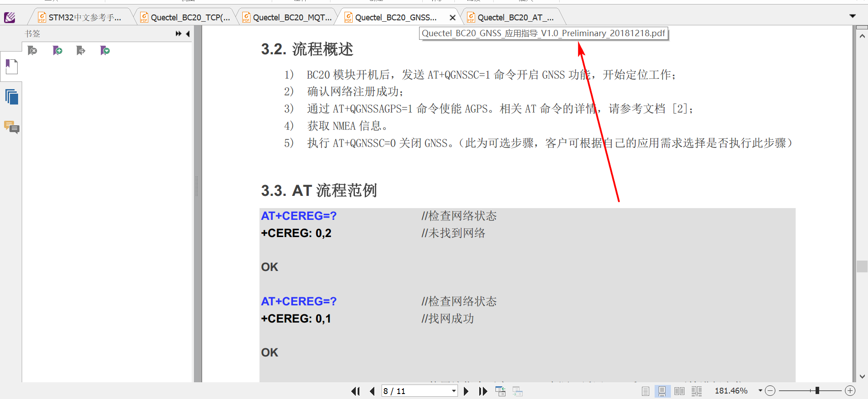The image size is (868, 399).
Task: Open the comments side panel
Action: (x=11, y=127)
